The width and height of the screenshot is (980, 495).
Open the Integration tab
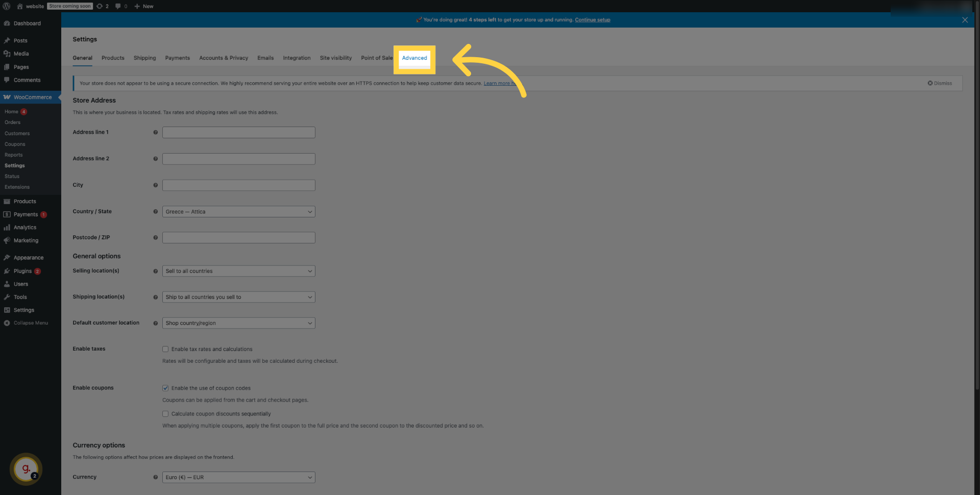pos(297,58)
